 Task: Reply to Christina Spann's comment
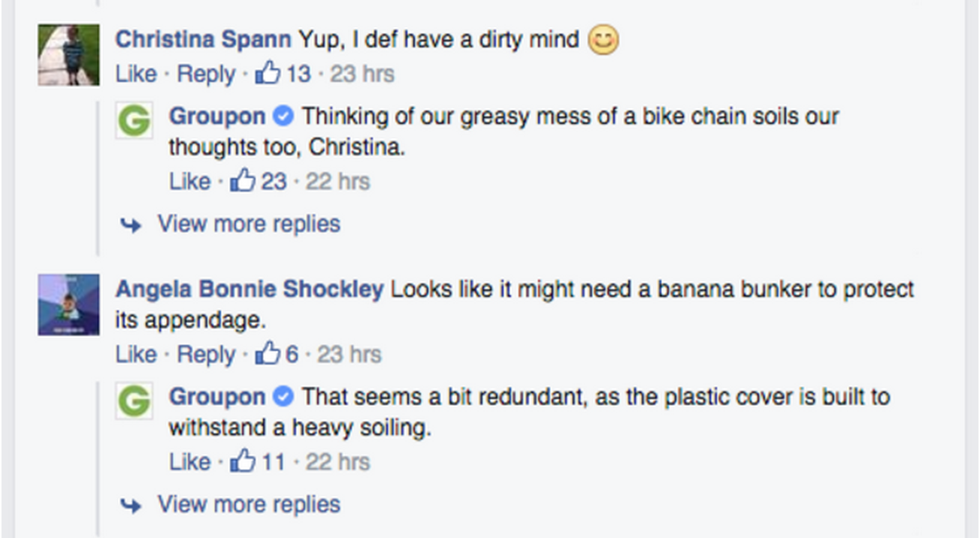click(x=205, y=74)
